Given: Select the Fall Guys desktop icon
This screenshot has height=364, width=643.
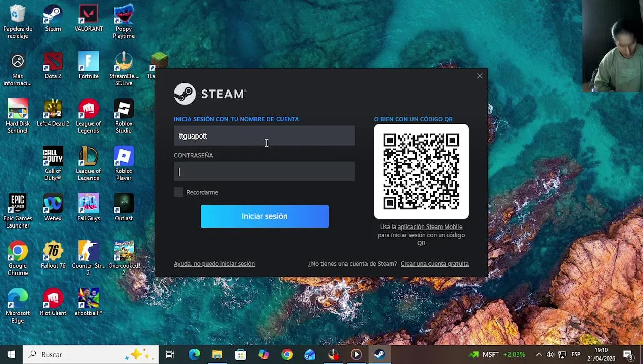Looking at the screenshot, I should [88, 208].
